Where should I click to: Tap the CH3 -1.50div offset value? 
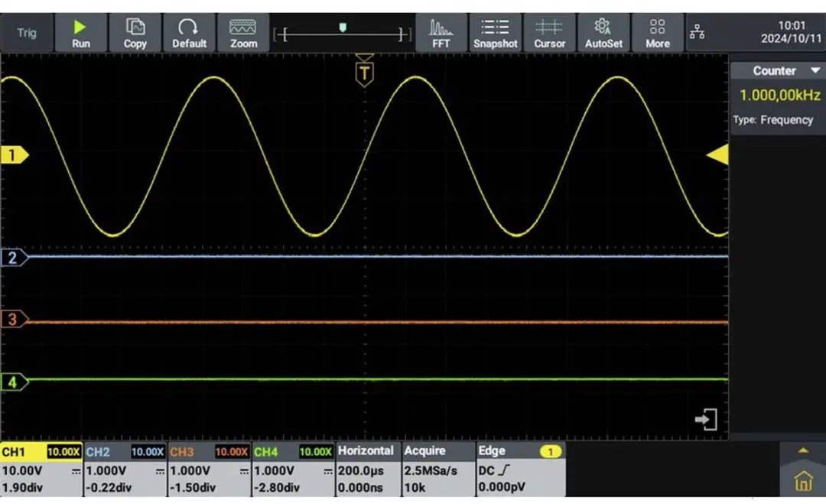(193, 487)
